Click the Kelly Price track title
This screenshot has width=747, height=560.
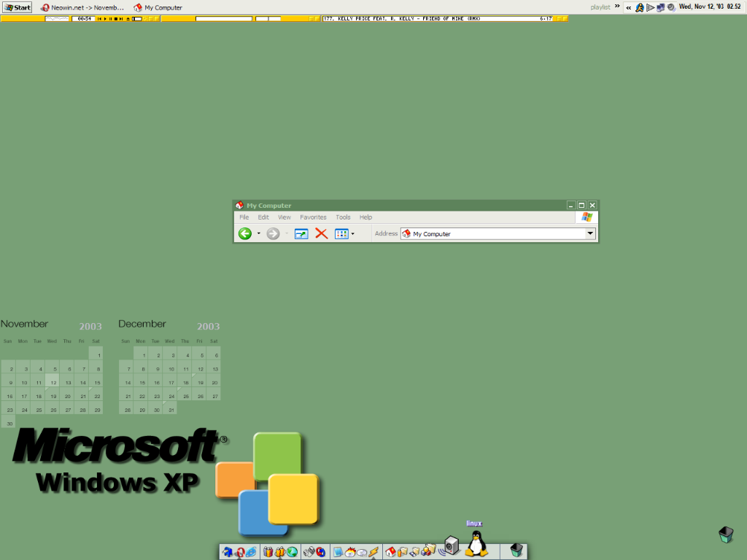click(x=409, y=18)
